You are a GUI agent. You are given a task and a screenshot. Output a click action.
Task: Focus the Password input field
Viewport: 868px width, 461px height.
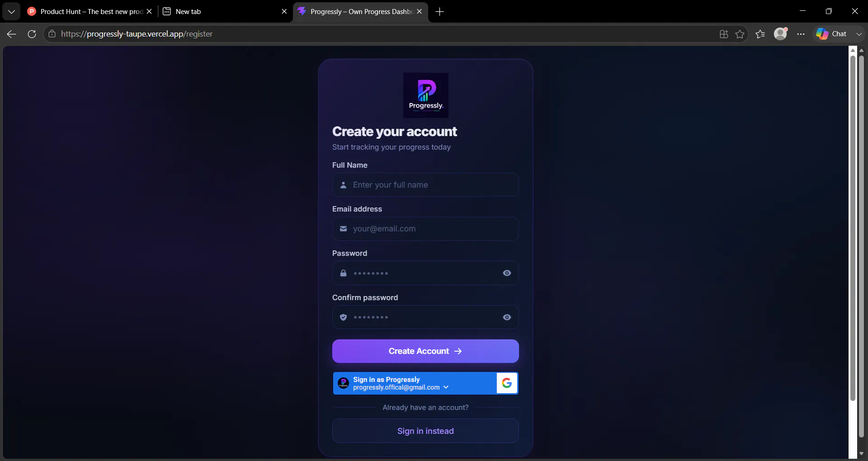[x=425, y=273]
